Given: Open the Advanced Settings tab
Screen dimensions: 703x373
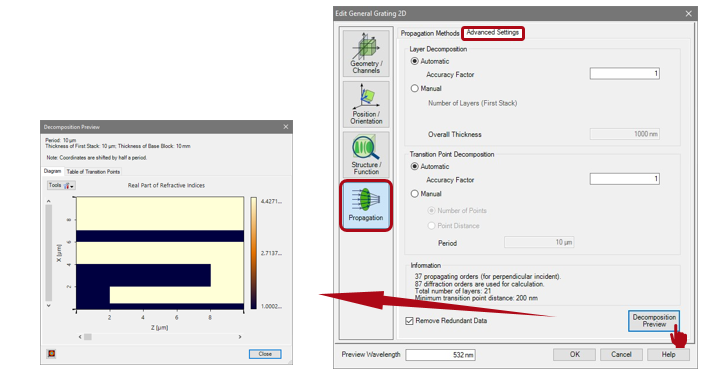Looking at the screenshot, I should pyautogui.click(x=492, y=32).
